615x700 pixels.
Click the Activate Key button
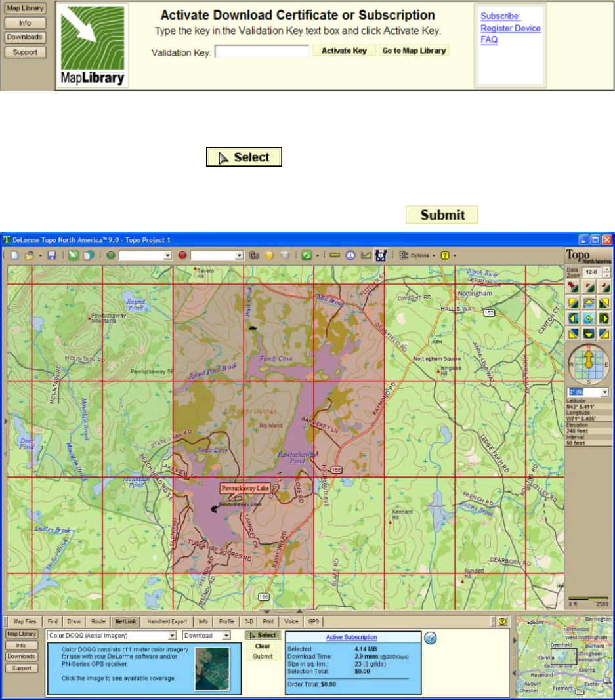point(344,51)
